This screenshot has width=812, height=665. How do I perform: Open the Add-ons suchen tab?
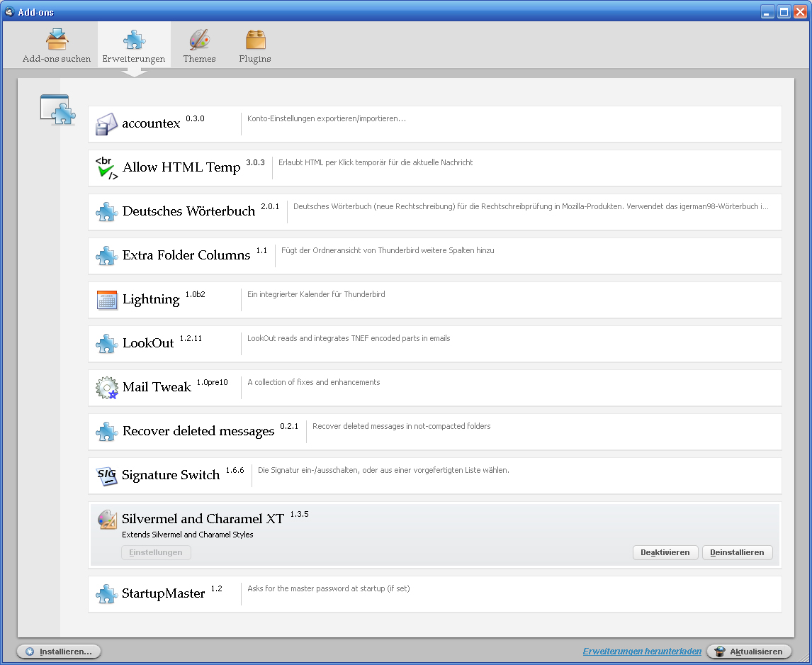57,46
